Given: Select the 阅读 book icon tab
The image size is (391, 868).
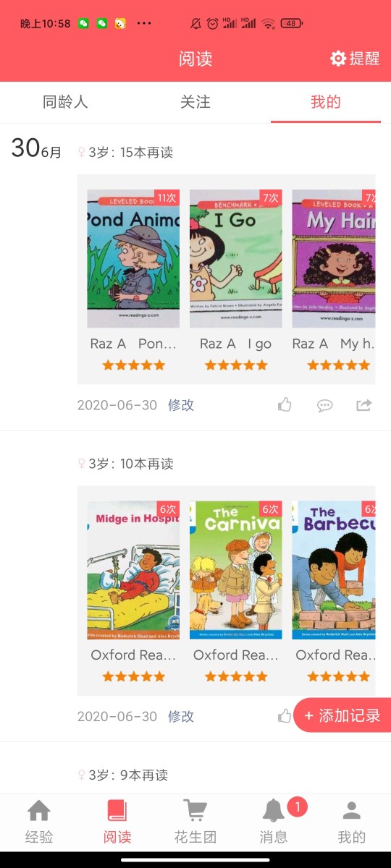Looking at the screenshot, I should click(117, 823).
